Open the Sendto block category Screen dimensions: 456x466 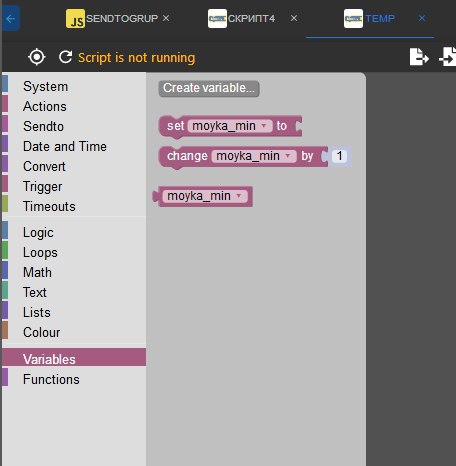pyautogui.click(x=43, y=126)
